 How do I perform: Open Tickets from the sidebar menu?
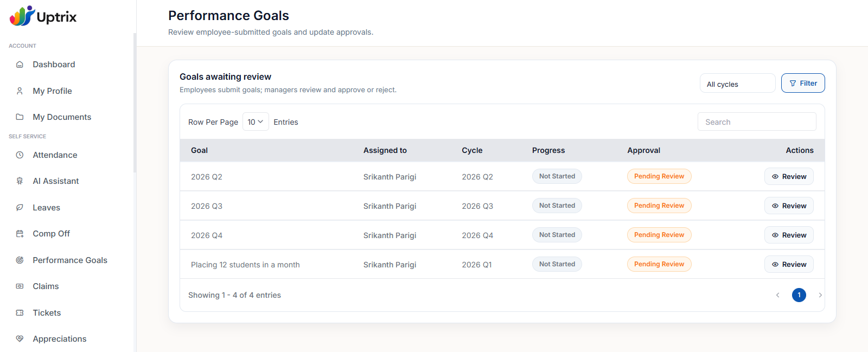coord(47,313)
